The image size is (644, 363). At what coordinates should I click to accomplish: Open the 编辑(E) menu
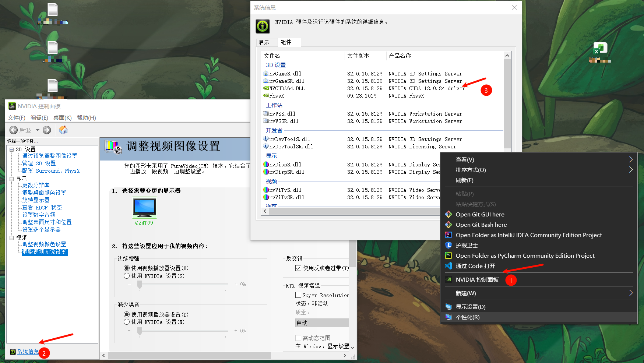coord(39,118)
